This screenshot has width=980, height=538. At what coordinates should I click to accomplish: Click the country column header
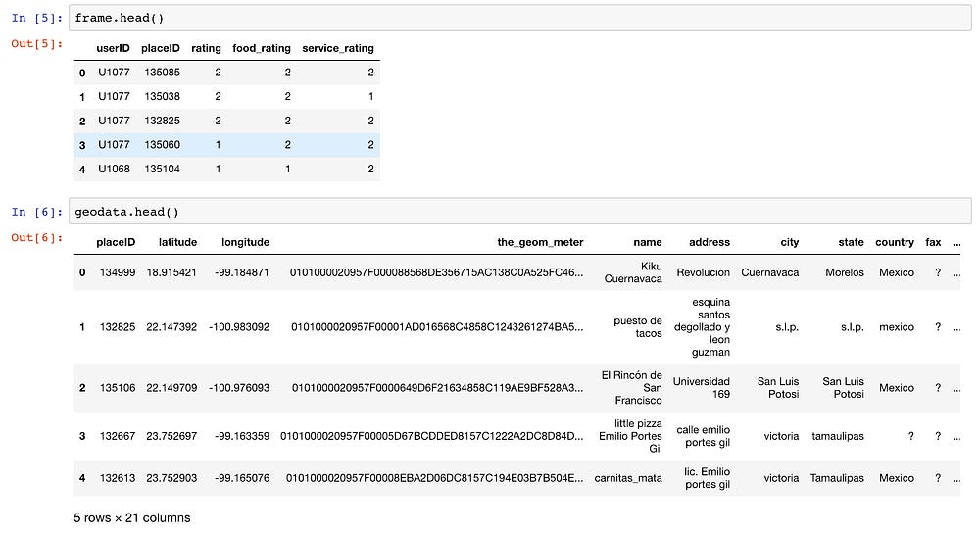tap(895, 242)
